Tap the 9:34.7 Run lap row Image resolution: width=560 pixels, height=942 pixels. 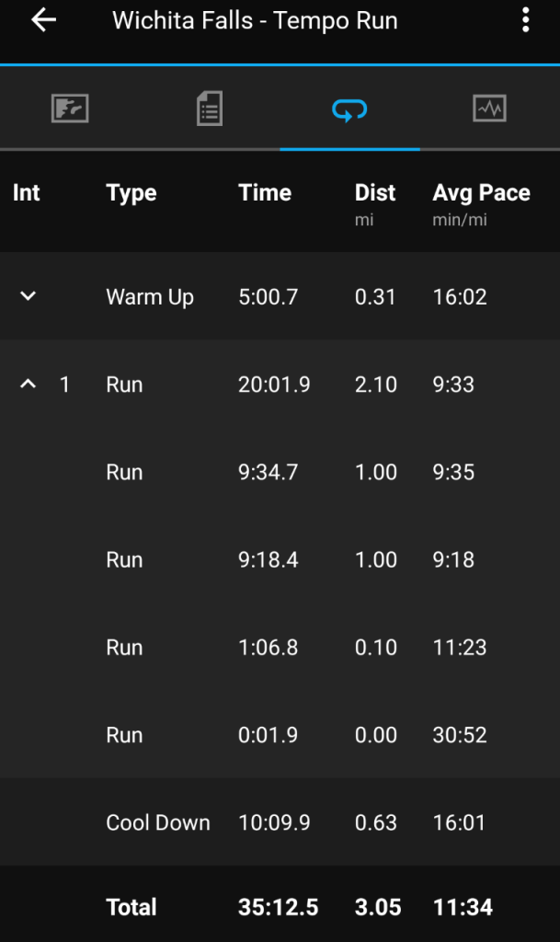coord(268,472)
